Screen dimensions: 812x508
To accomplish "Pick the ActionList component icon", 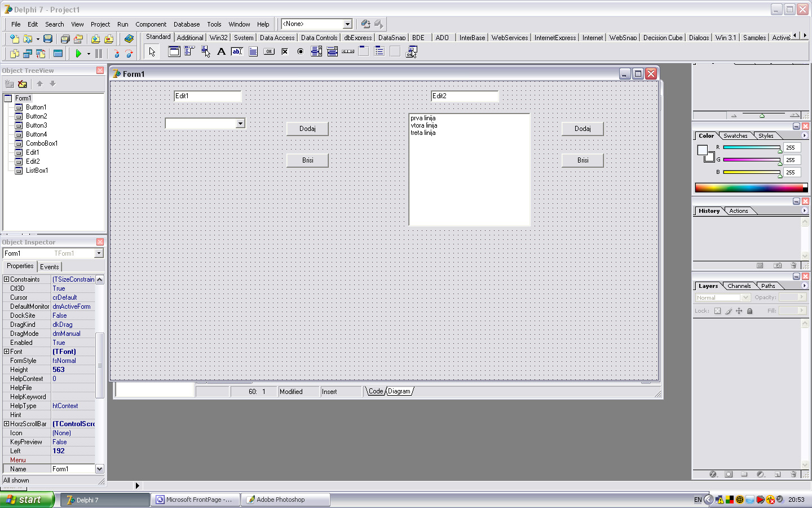I will point(412,51).
